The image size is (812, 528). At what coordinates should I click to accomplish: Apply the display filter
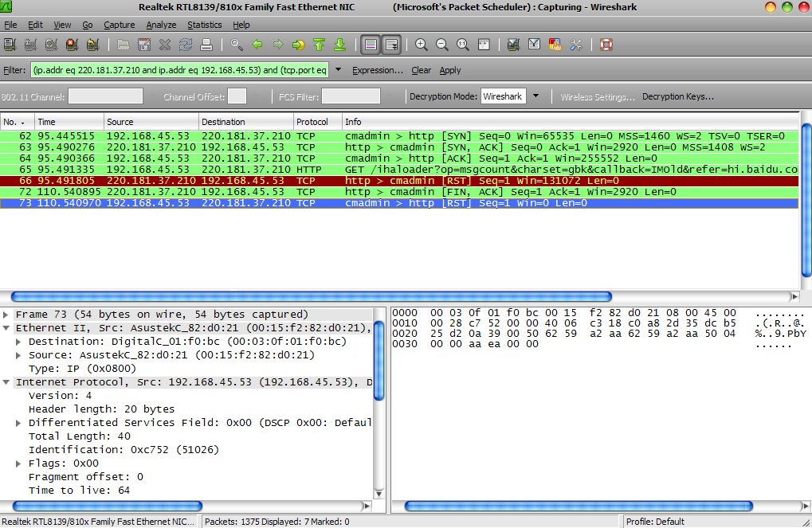click(450, 70)
